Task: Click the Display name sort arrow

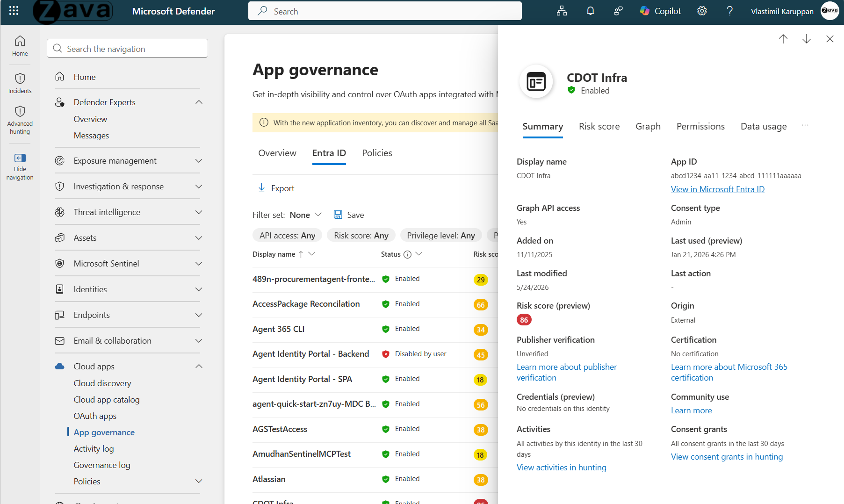Action: 301,254
